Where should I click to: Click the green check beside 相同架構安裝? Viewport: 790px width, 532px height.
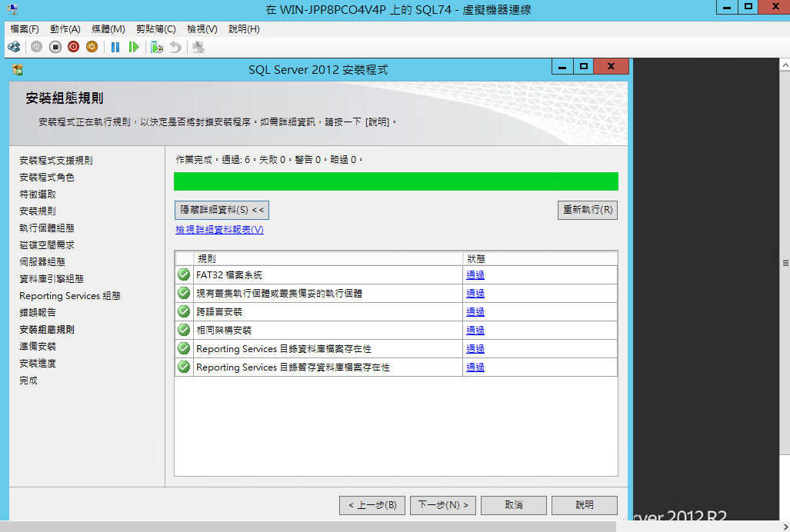click(x=184, y=330)
